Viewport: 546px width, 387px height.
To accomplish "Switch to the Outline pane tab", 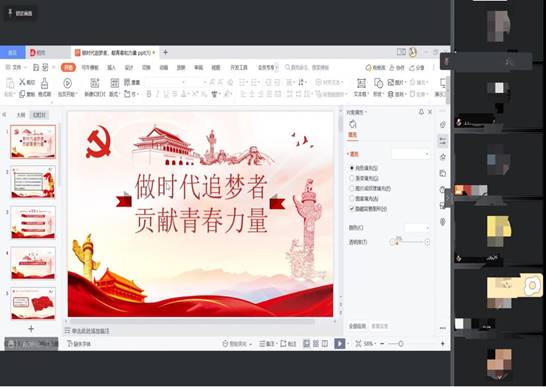I will tap(21, 115).
